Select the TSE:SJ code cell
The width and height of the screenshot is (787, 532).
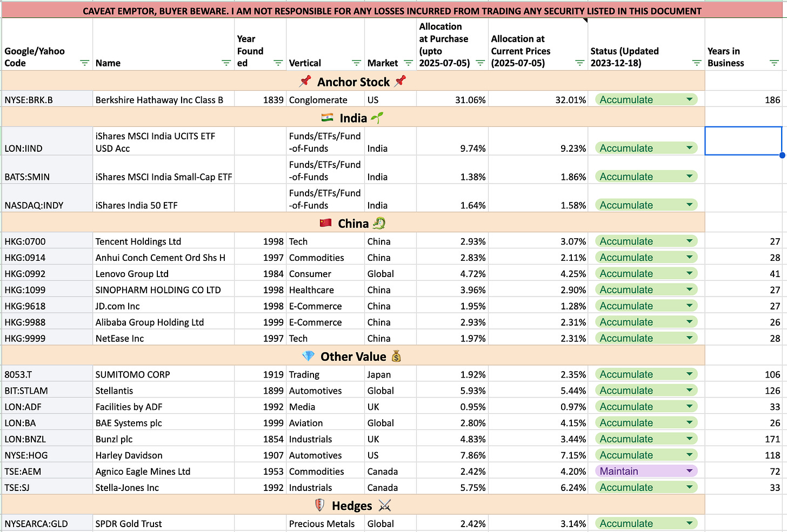pos(48,487)
